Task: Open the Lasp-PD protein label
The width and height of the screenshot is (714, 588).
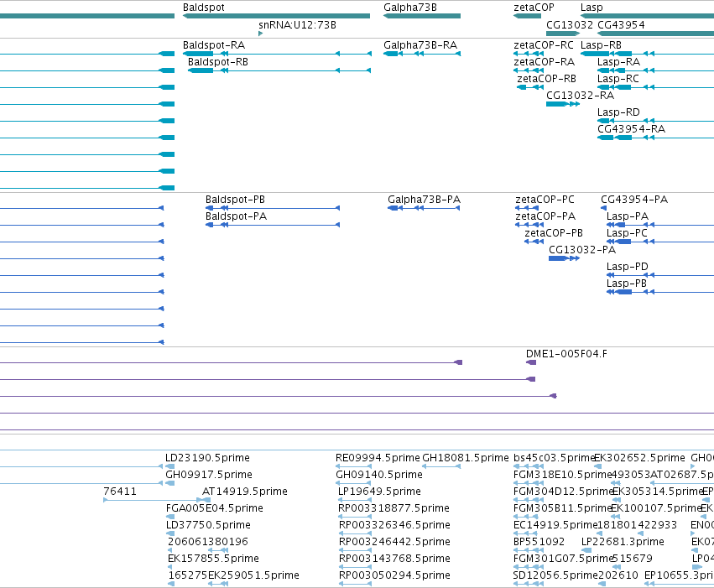Action: 628,267
